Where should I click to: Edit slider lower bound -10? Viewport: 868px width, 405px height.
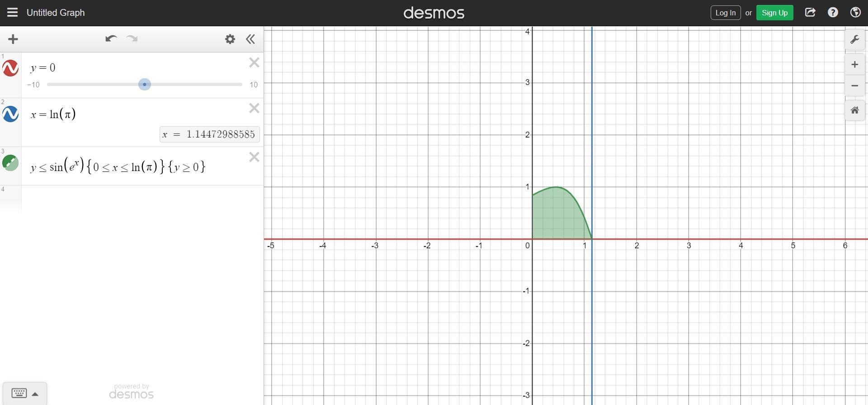pos(33,85)
